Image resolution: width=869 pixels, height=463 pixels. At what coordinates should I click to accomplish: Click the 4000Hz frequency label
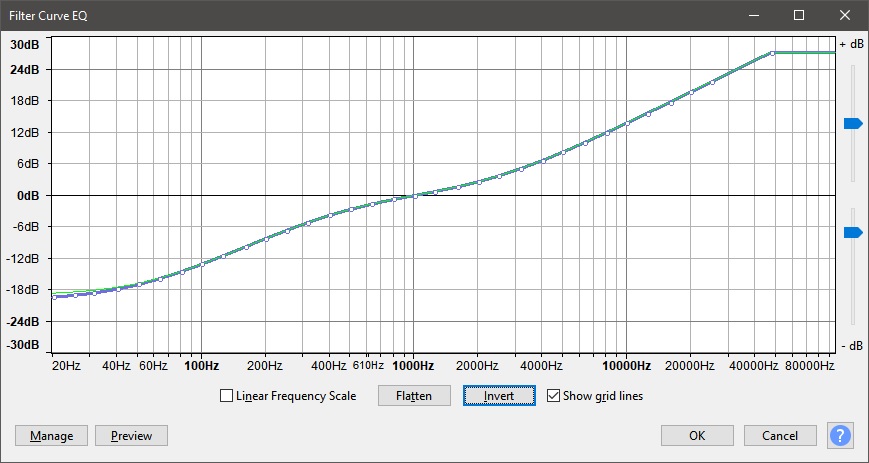coord(541,366)
